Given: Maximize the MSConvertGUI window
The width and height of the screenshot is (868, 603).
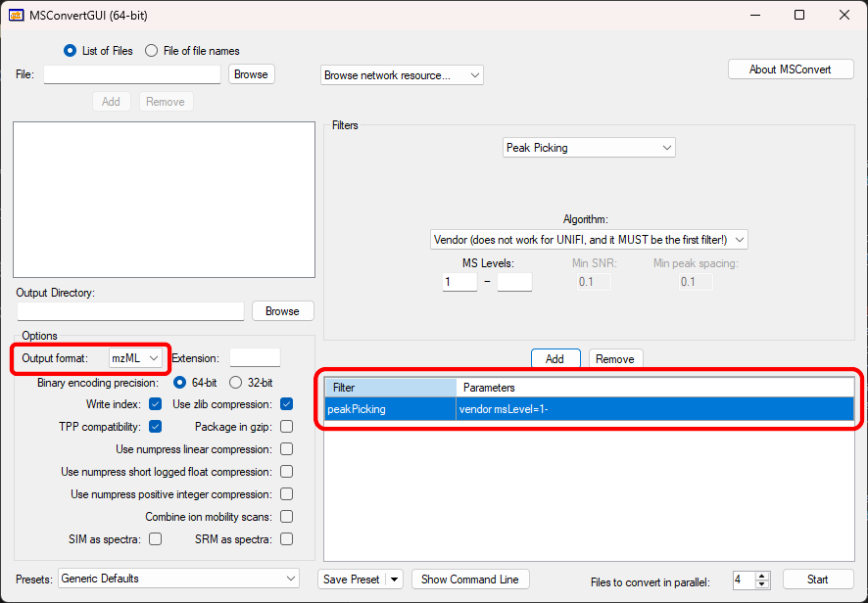Looking at the screenshot, I should coord(799,15).
